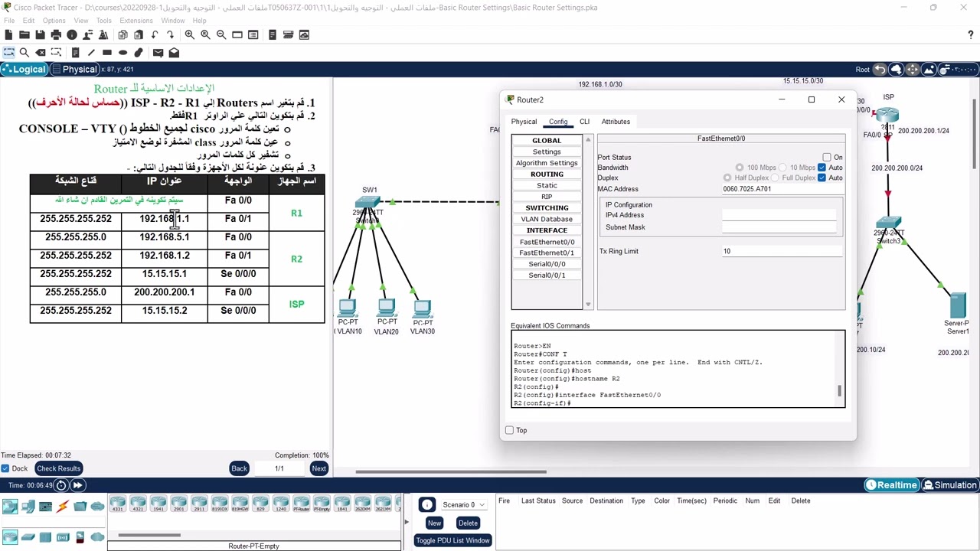Click the IPv4 Address input field
980x551 pixels.
[779, 215]
